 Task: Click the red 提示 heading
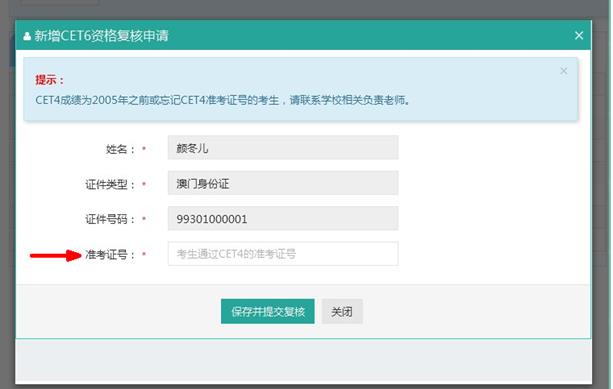[x=49, y=80]
